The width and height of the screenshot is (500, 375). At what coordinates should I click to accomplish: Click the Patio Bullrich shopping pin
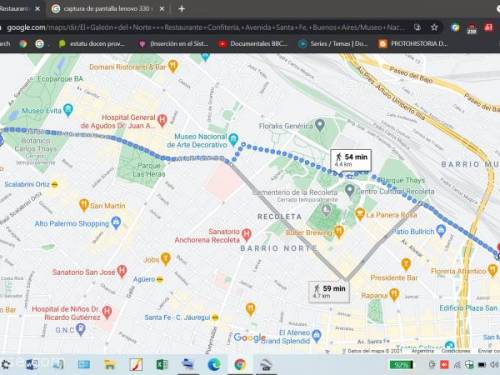pos(441,230)
